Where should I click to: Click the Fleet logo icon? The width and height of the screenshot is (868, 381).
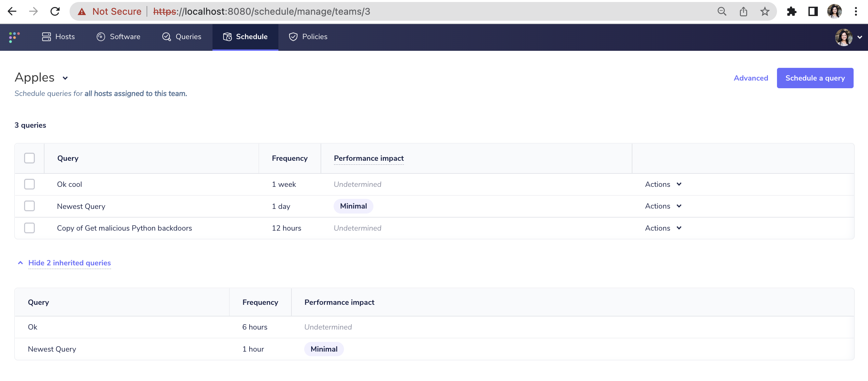coord(14,37)
